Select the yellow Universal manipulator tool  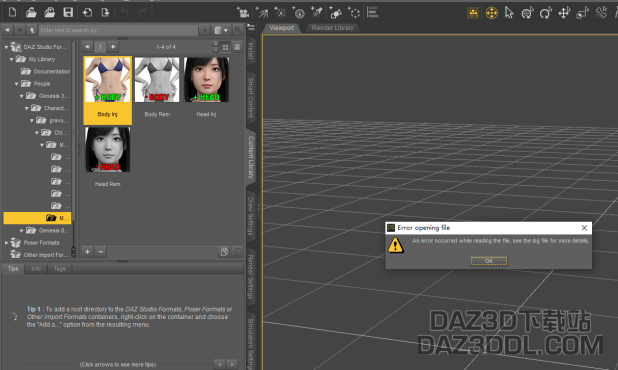point(491,13)
